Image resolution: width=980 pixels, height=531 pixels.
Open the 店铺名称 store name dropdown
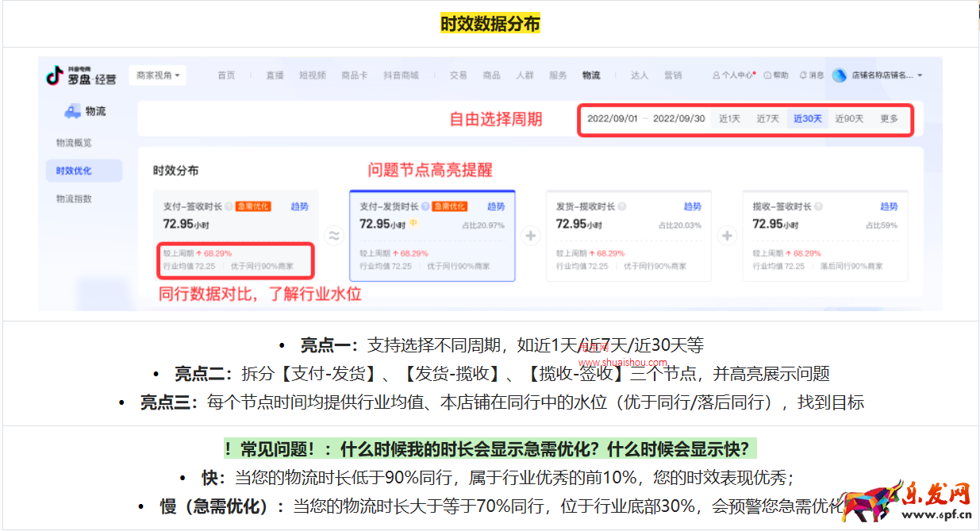(885, 76)
